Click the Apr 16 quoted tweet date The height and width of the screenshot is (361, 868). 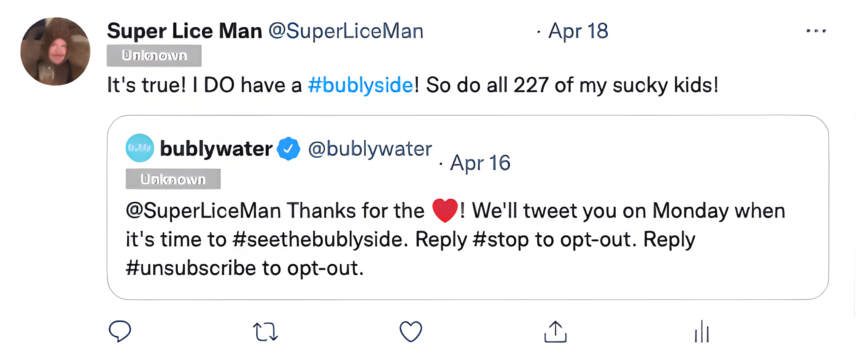[480, 163]
